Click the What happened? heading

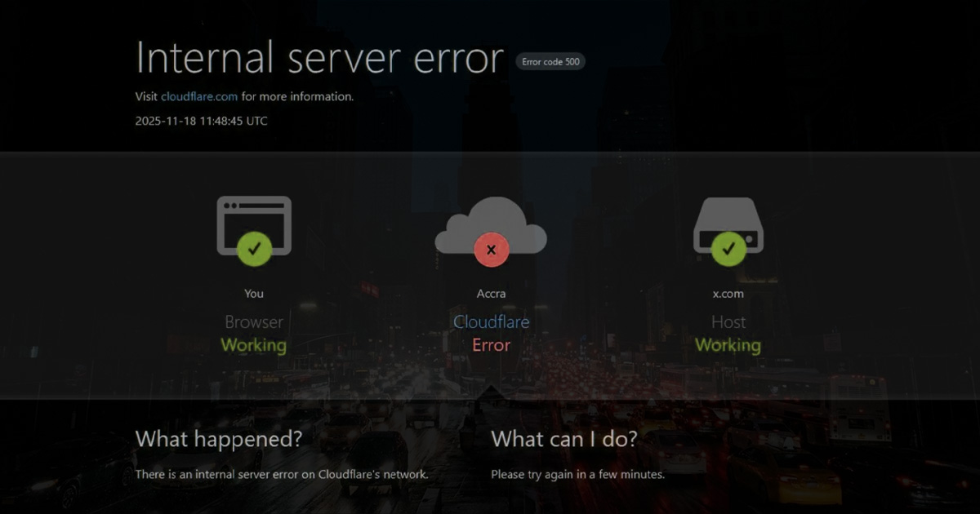(x=218, y=439)
